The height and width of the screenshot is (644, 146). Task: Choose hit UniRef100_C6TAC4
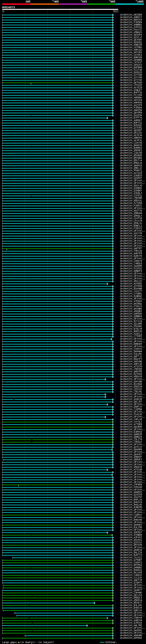(x=131, y=55)
